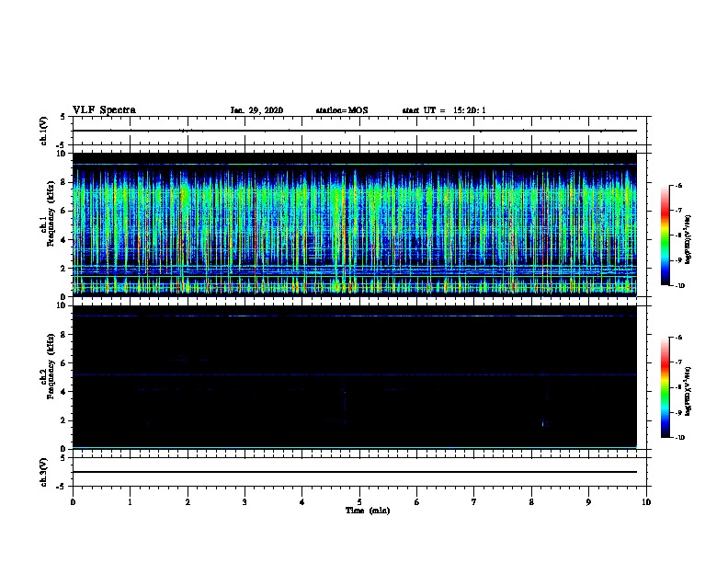This screenshot has height=563, width=728.
Task: Click '4' tick on ch.2 frequency axis
Action: coord(63,392)
